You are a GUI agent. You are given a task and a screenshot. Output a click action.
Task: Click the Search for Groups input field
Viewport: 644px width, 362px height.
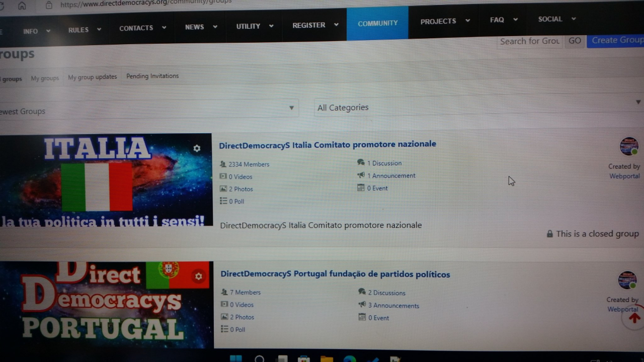[x=530, y=41]
